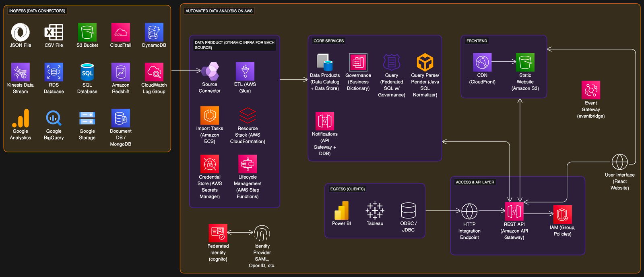Screen dimensions: 644x277
Task: Click the Amazon Redshift icon
Action: point(120,72)
